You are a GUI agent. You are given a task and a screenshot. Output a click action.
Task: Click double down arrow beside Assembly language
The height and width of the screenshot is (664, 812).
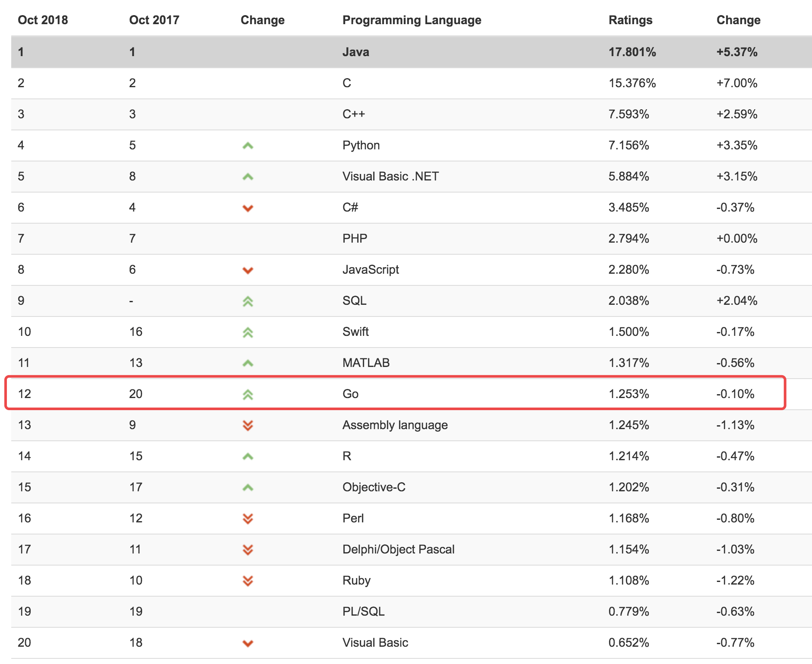click(247, 426)
